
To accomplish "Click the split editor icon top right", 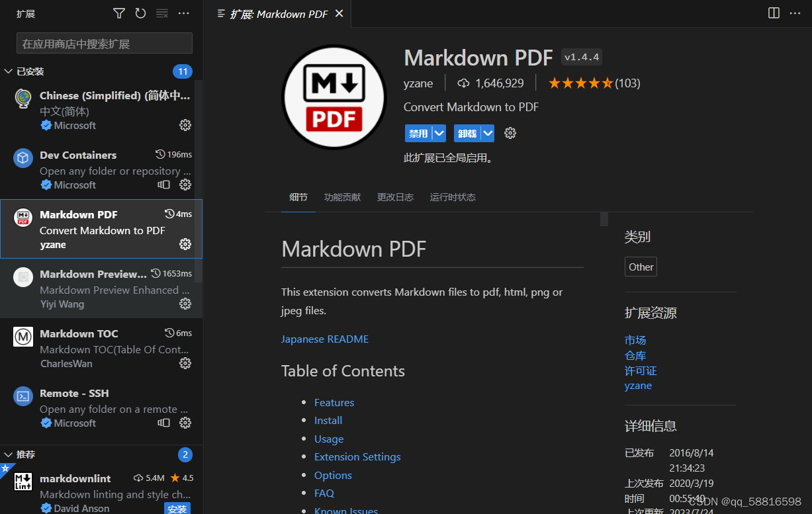I will pos(773,13).
